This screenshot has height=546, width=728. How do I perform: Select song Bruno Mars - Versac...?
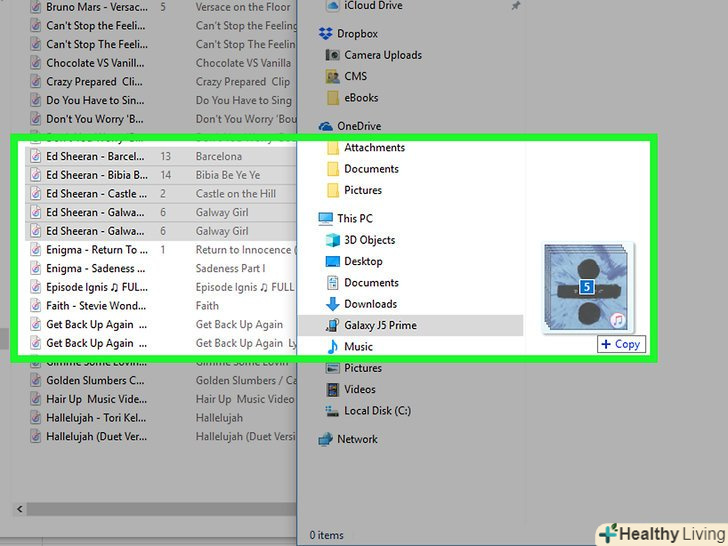click(x=97, y=7)
